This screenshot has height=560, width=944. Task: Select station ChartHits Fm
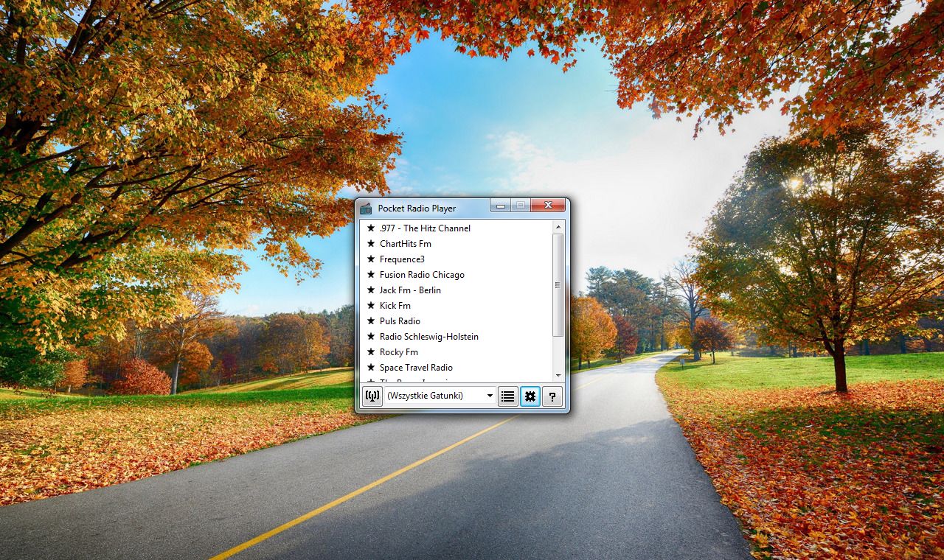456,244
